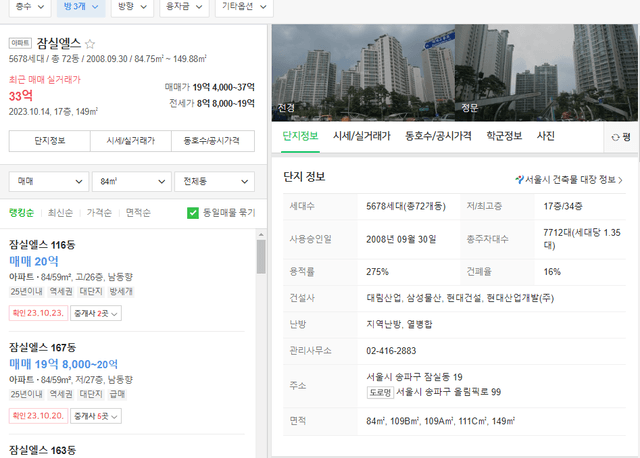
Task: Favorite 잠실엘스 with the star icon
Action: coord(90,44)
